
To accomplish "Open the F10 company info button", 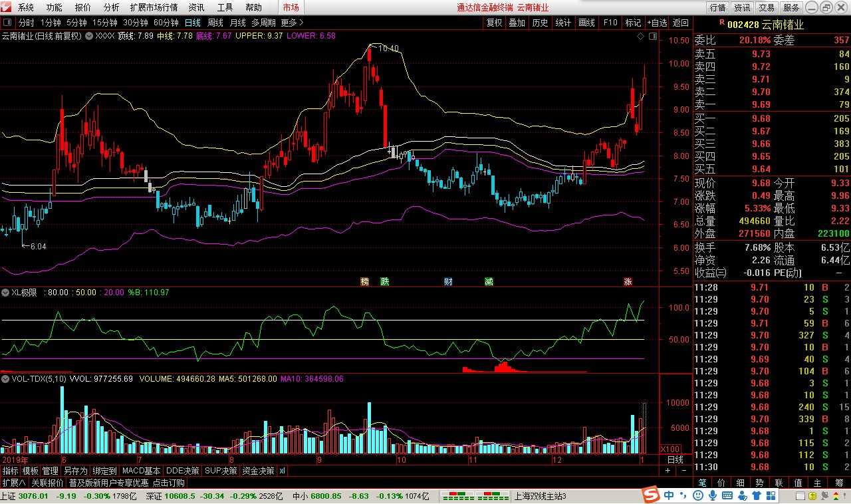I will coord(610,23).
